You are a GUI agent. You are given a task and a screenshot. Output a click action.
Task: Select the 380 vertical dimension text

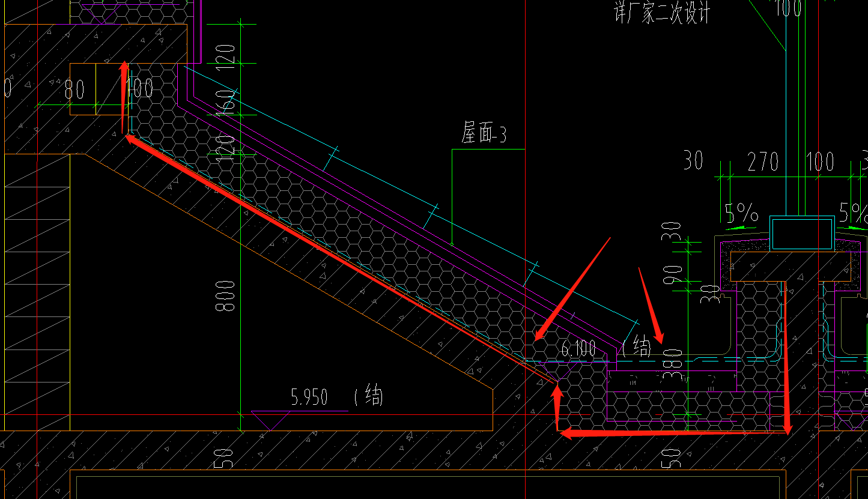coord(674,365)
